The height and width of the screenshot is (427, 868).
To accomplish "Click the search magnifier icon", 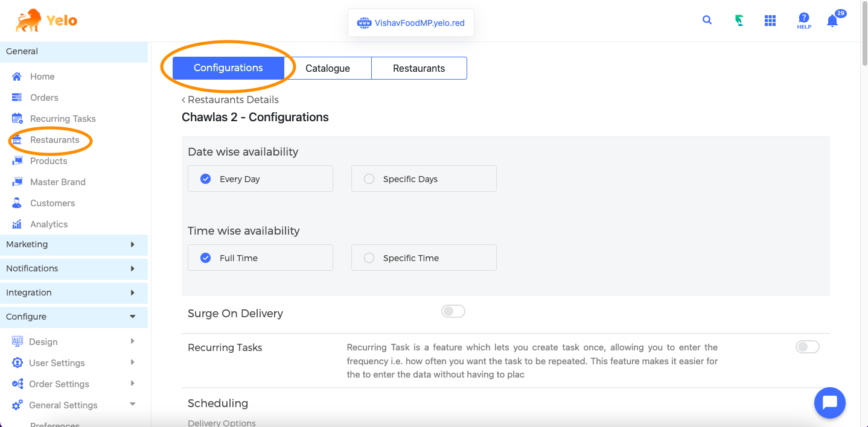I will coord(707,21).
